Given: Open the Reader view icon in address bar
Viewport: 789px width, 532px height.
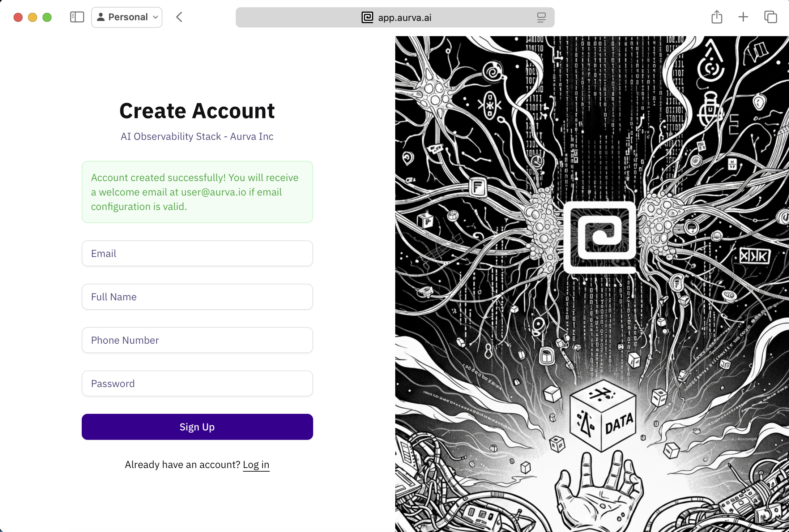Looking at the screenshot, I should [x=541, y=17].
